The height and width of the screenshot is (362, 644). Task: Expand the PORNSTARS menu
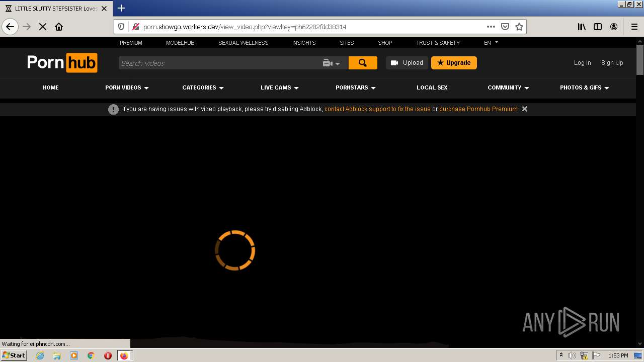pyautogui.click(x=356, y=87)
